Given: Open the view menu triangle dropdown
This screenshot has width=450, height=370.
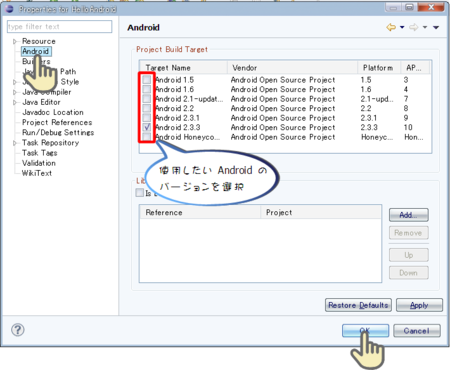Looking at the screenshot, I should click(436, 27).
